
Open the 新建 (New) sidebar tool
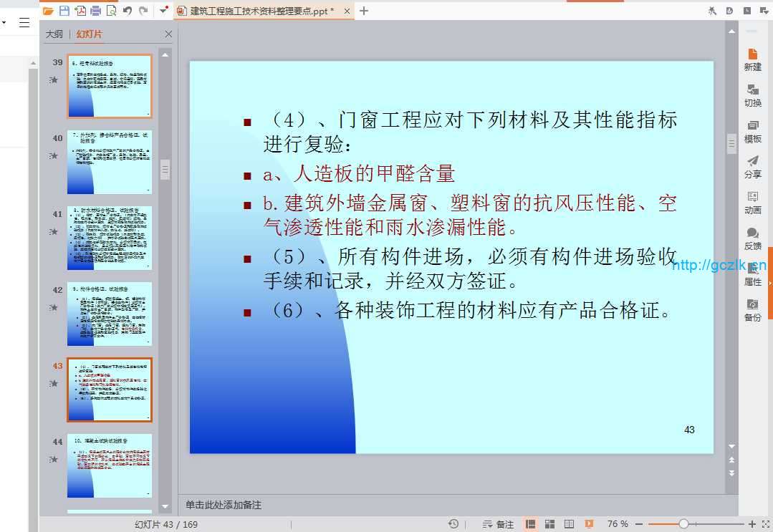[752, 59]
